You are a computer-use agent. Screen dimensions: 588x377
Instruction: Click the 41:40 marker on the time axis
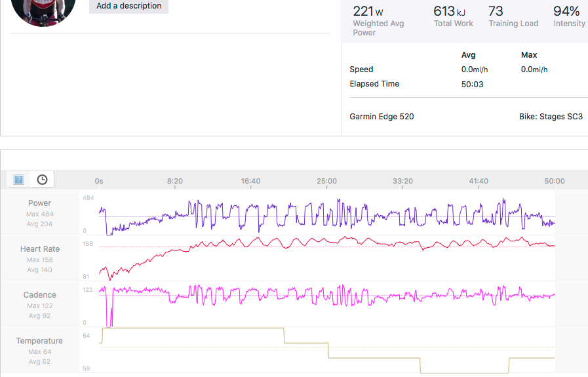[479, 181]
